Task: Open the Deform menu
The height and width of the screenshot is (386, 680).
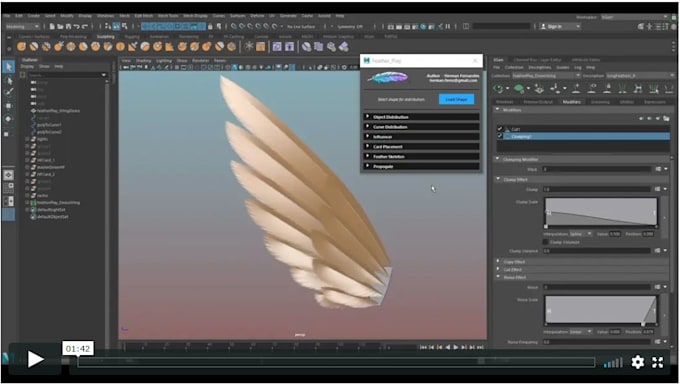Action: click(257, 16)
